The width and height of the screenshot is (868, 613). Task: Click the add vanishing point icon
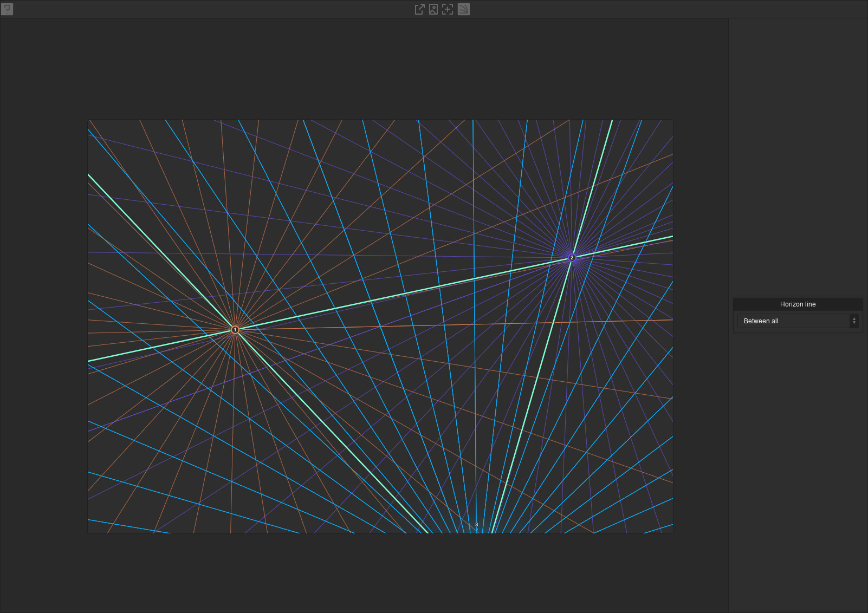(448, 9)
